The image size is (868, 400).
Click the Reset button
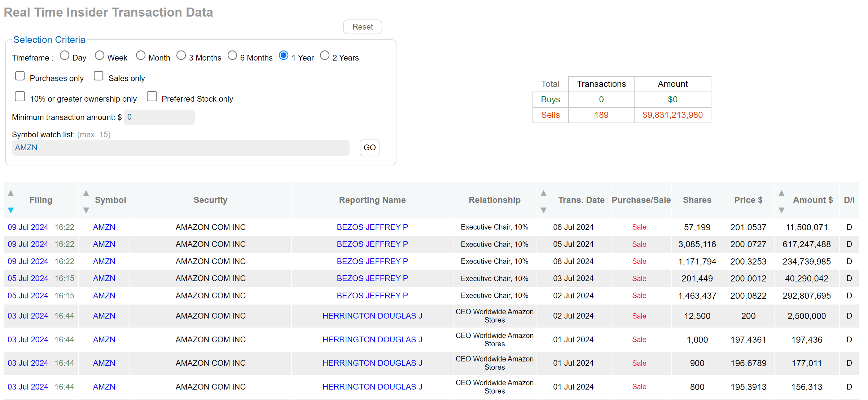click(x=363, y=27)
